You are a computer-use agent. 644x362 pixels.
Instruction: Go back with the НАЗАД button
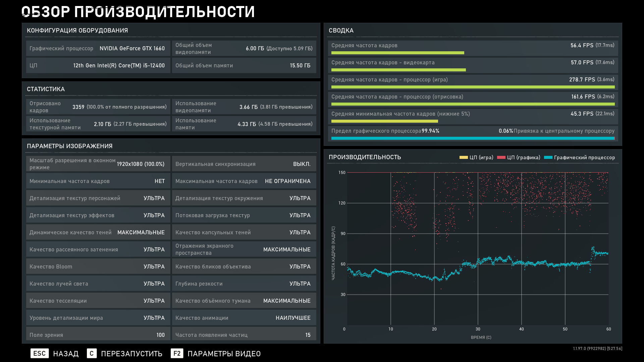pyautogui.click(x=66, y=354)
